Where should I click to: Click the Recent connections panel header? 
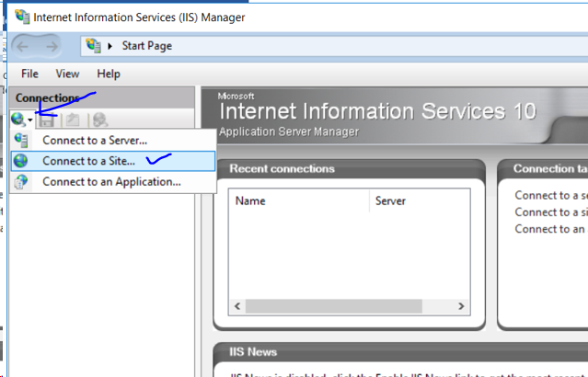point(349,168)
